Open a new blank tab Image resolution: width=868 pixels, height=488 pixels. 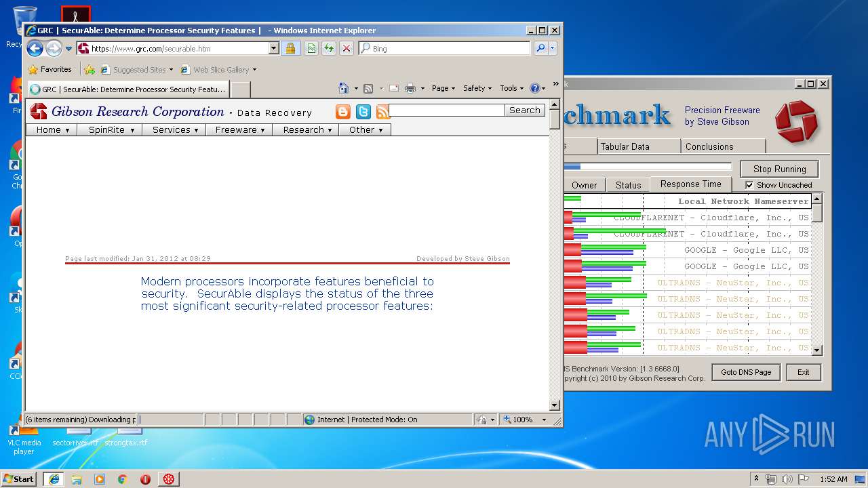[241, 89]
